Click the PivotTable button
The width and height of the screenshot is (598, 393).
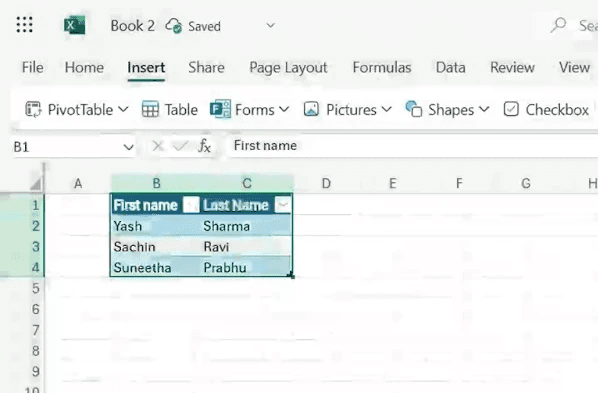69,110
